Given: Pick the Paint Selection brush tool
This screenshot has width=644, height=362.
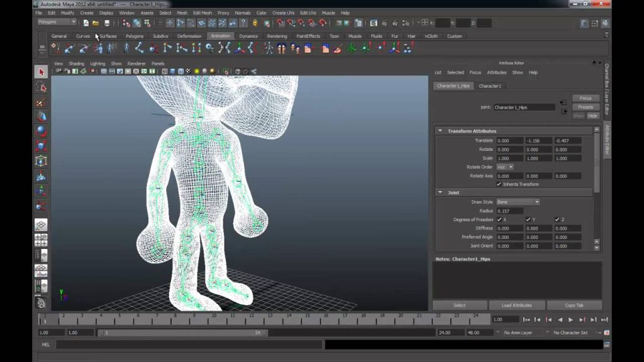Looking at the screenshot, I should click(41, 102).
